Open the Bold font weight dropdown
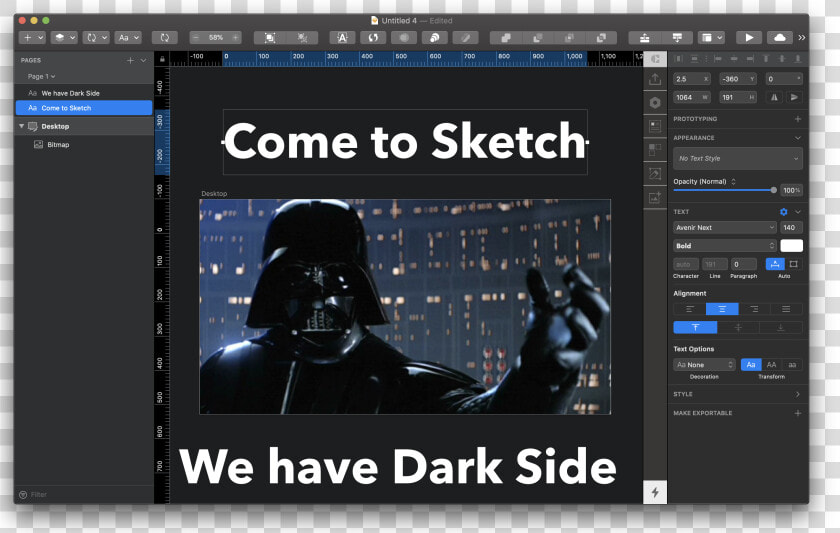 tap(724, 246)
